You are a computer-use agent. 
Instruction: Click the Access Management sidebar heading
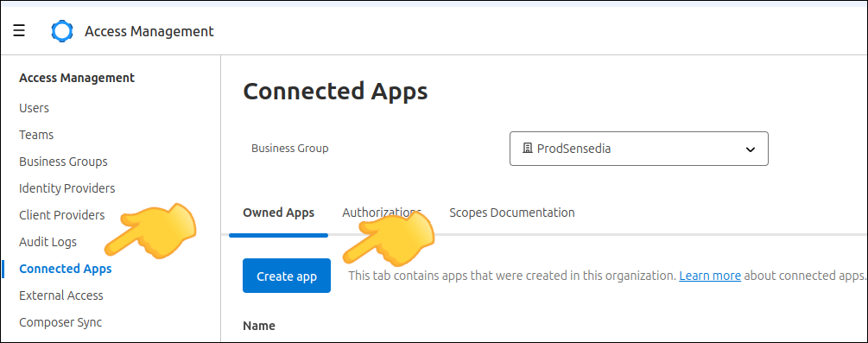(77, 78)
